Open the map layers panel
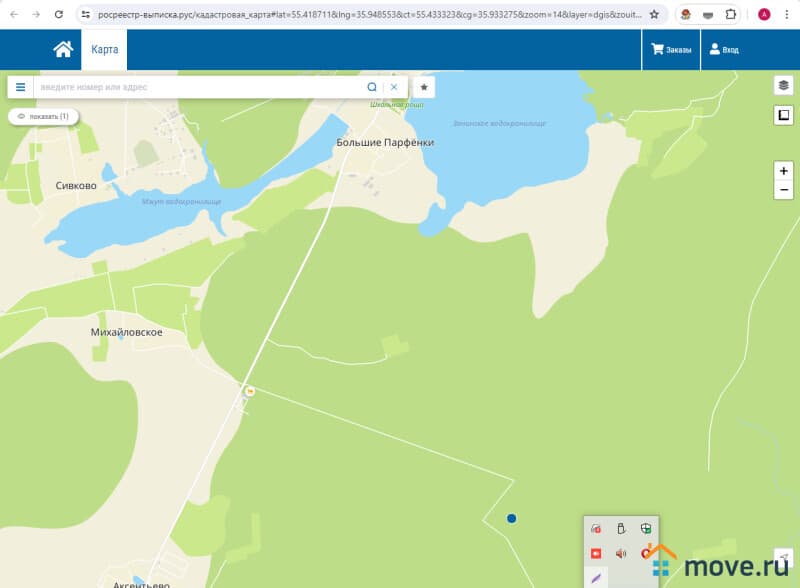 (784, 85)
